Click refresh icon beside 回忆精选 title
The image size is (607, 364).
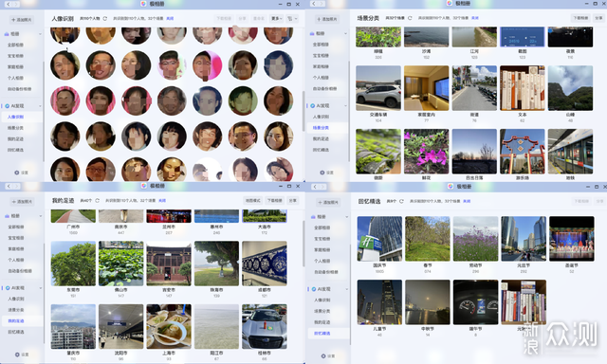tap(401, 201)
